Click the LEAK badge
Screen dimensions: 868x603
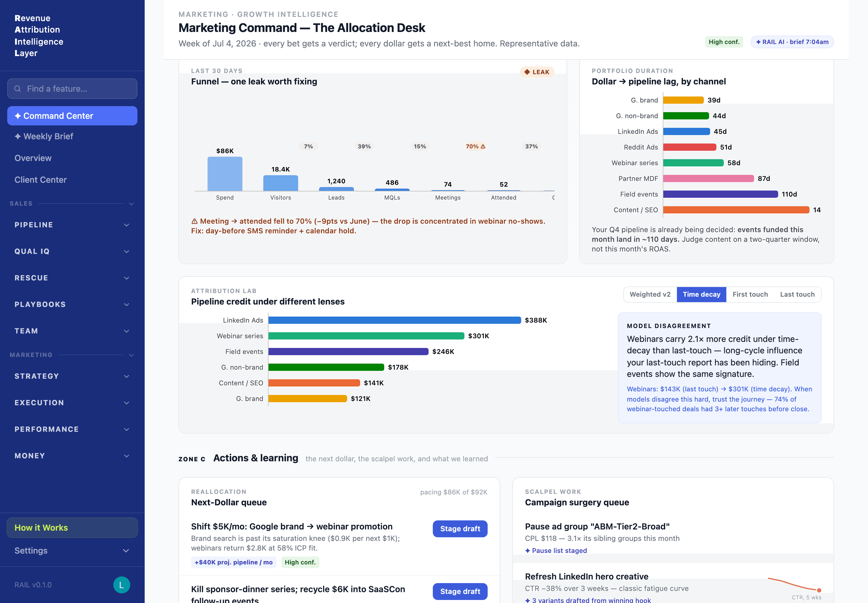pyautogui.click(x=537, y=72)
